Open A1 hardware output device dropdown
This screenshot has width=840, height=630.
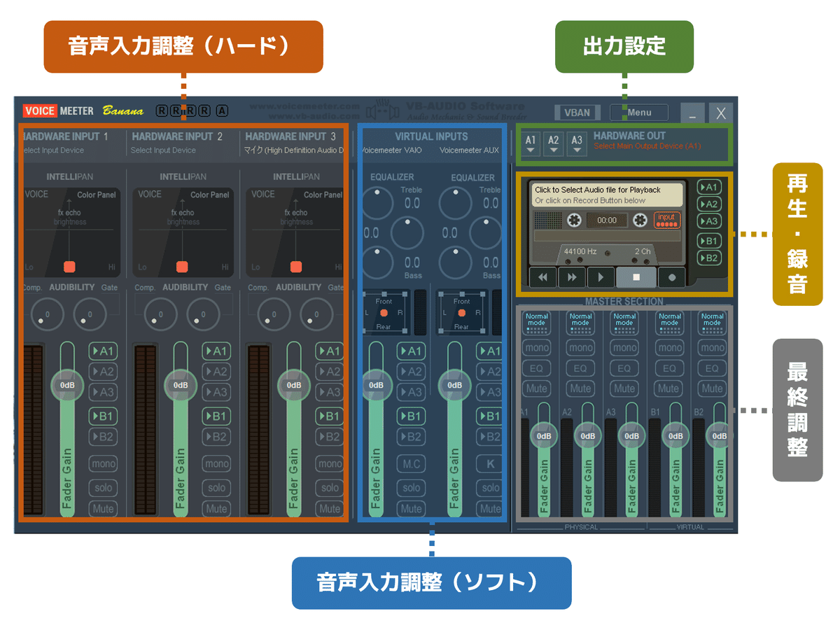(531, 143)
